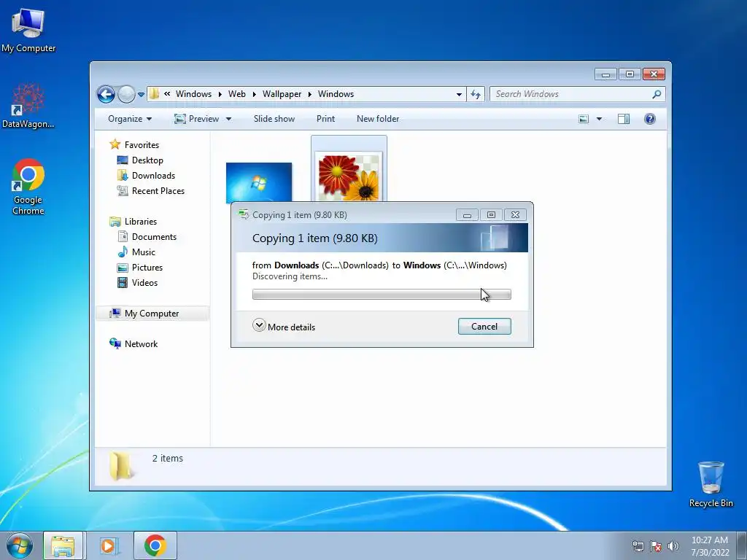Screen dimensions: 747x560
Task: Select the Windows 7 blue wallpaper thumbnail
Action: (259, 182)
